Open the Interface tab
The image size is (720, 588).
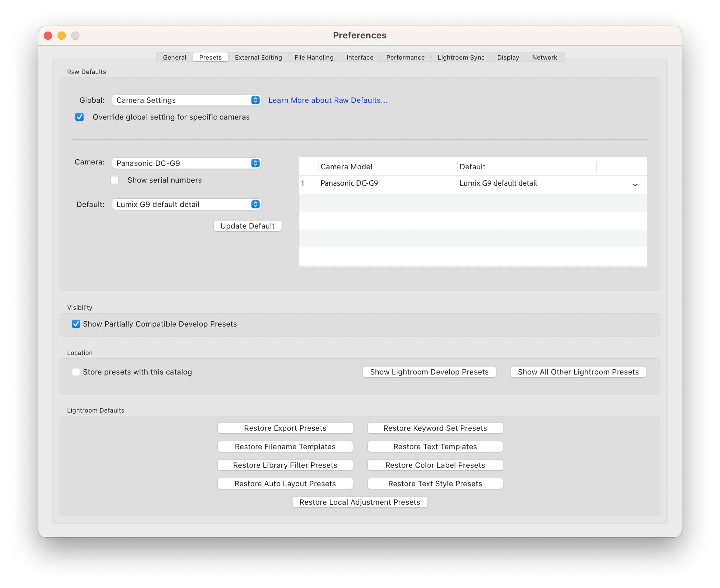[360, 57]
